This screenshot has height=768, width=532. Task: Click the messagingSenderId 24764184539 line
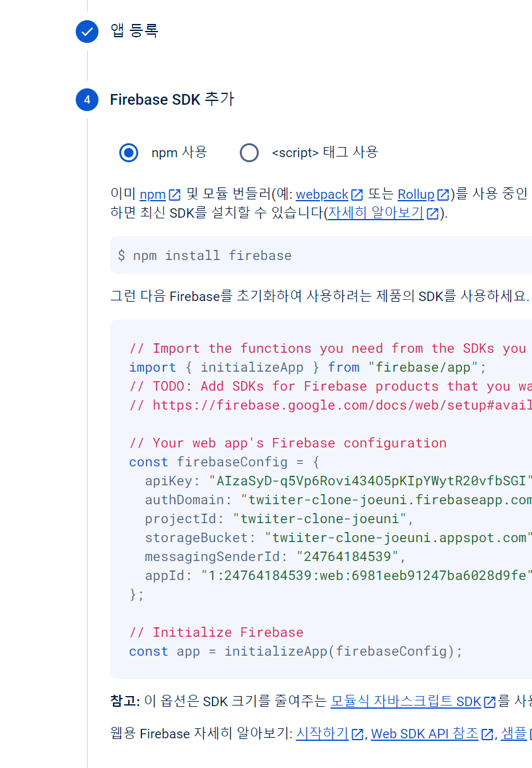coord(275,557)
